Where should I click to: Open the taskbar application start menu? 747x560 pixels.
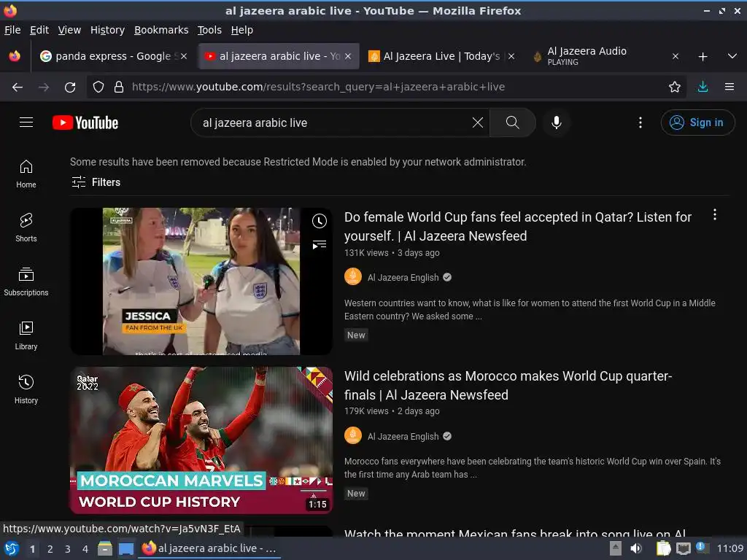pos(11,548)
